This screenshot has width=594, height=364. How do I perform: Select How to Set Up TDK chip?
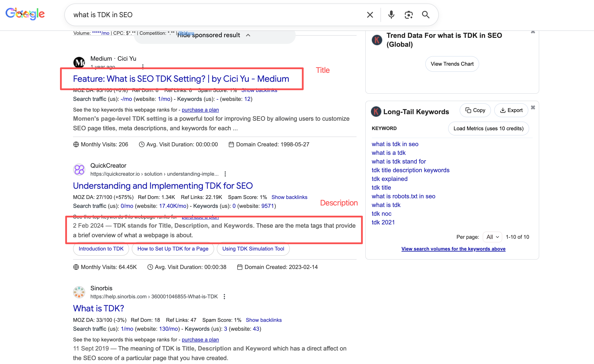point(173,249)
